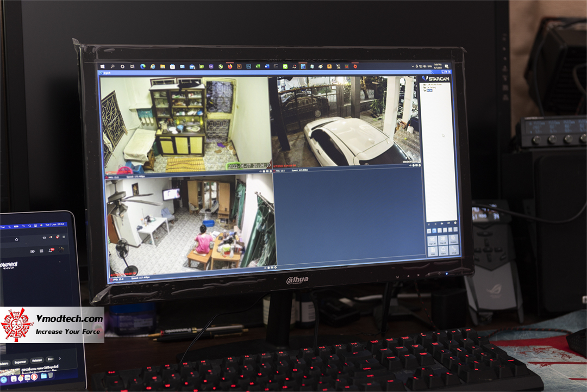Click the YouTube create video icon on laptop
Viewport: 587px width, 392px height.
coord(33,251)
